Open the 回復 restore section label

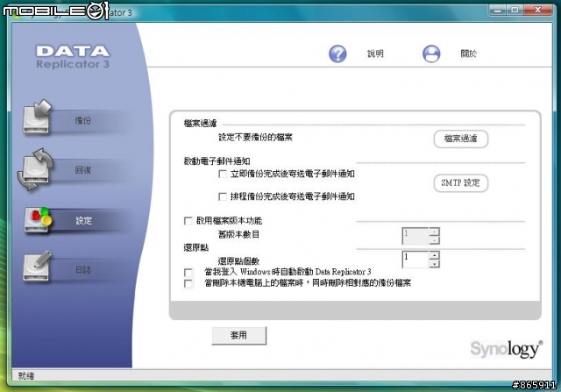pos(83,170)
